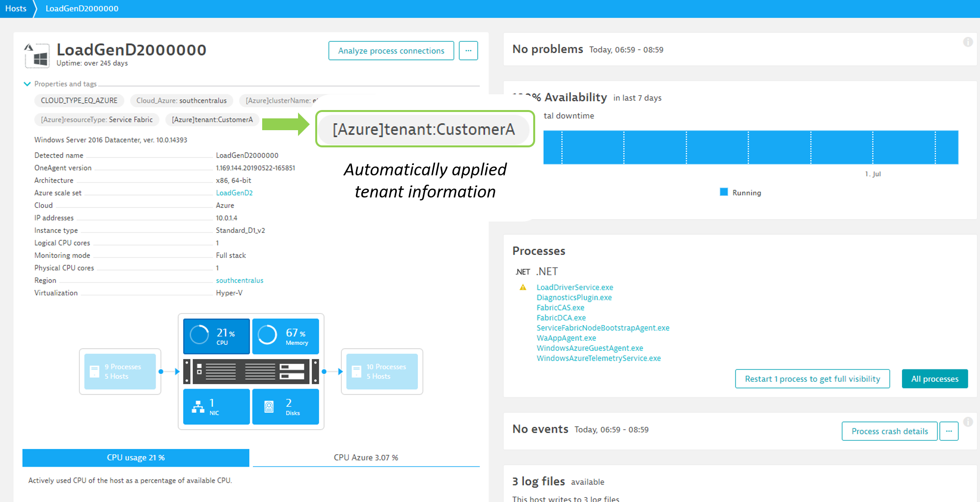
Task: Click the blue availability bar chart
Action: point(751,147)
